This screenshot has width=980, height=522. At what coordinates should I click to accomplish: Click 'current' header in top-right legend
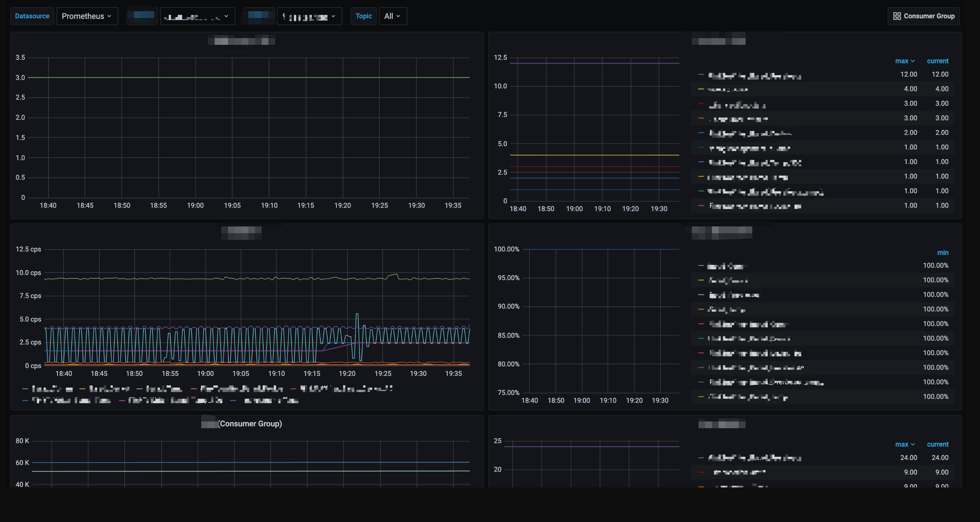coord(937,61)
